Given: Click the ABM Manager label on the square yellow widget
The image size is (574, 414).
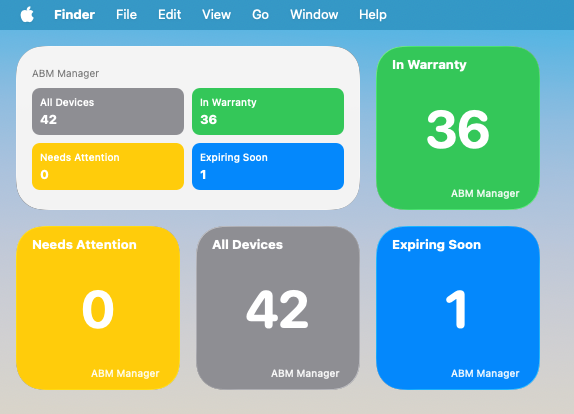Looking at the screenshot, I should 125,373.
